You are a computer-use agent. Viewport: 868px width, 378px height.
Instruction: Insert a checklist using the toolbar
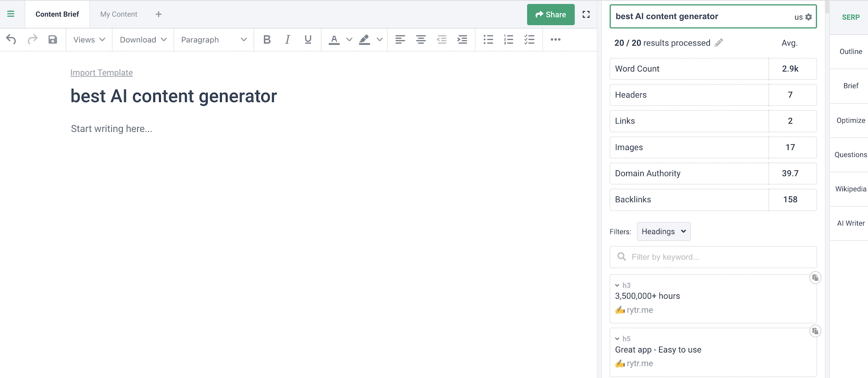tap(529, 39)
